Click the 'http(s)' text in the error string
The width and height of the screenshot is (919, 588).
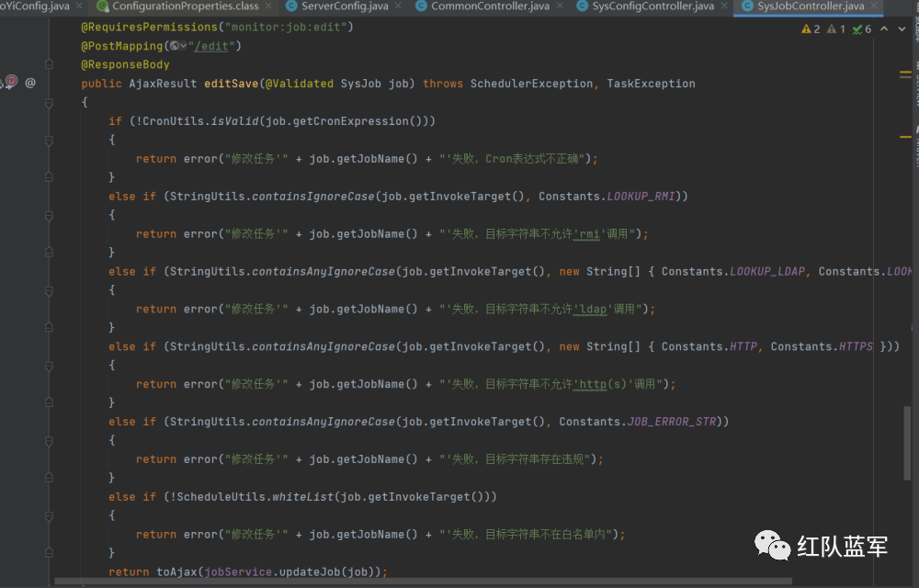tap(604, 384)
